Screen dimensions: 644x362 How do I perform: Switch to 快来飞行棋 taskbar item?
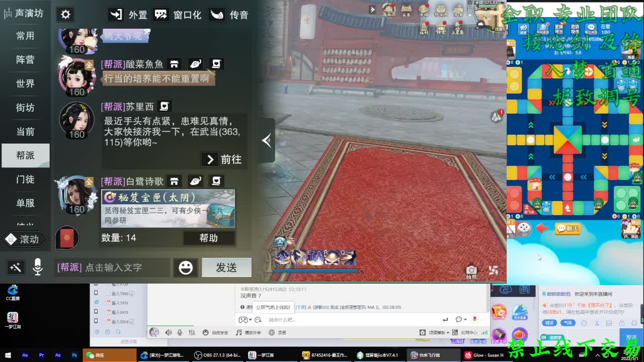(433, 355)
